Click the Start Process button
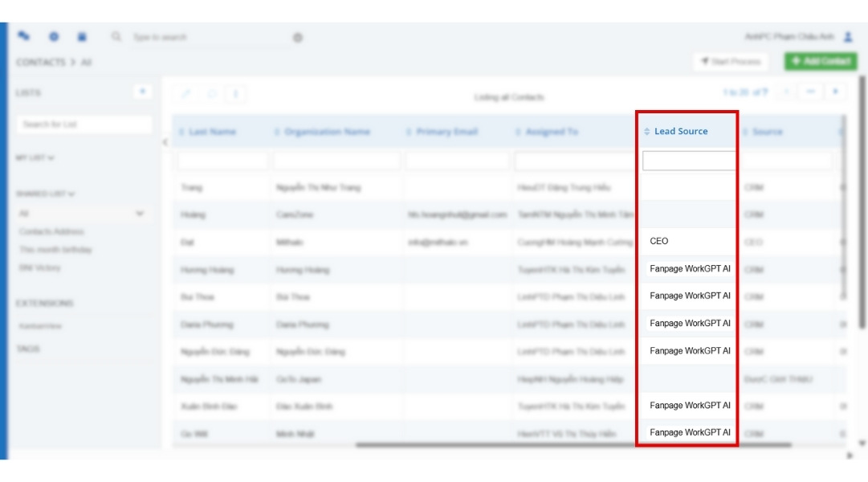 click(x=730, y=62)
